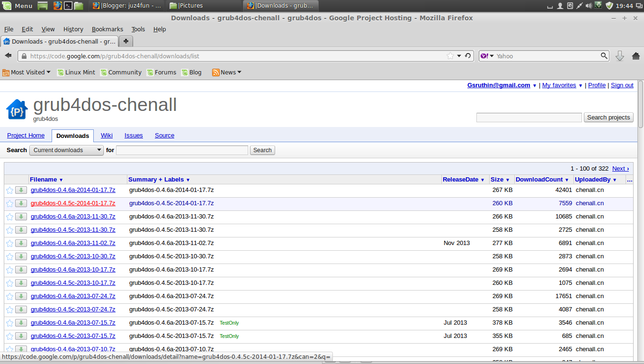644x364 pixels.
Task: Click the show desktop icon in the panel
Action: pyautogui.click(x=43, y=6)
